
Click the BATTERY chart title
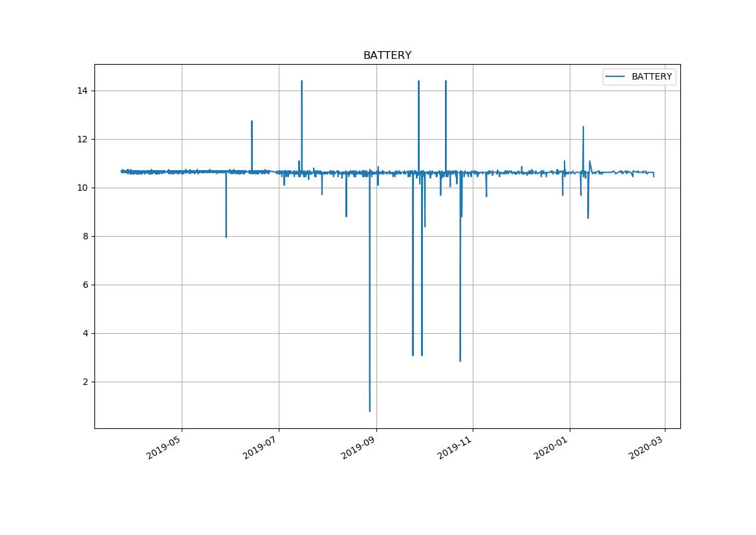click(387, 56)
